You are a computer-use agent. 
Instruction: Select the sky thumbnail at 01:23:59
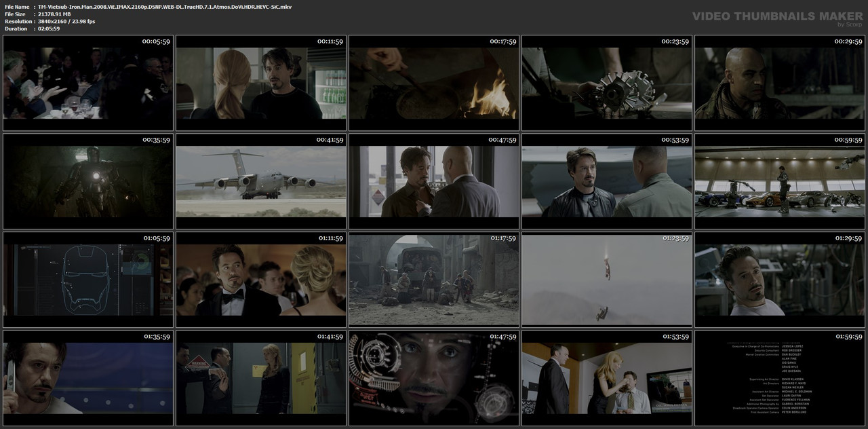pos(607,280)
